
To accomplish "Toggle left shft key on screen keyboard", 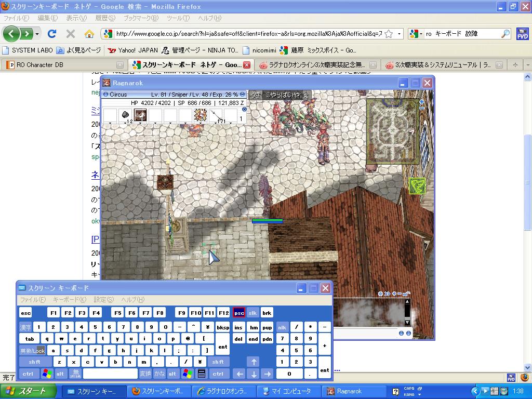I will coord(35,362).
